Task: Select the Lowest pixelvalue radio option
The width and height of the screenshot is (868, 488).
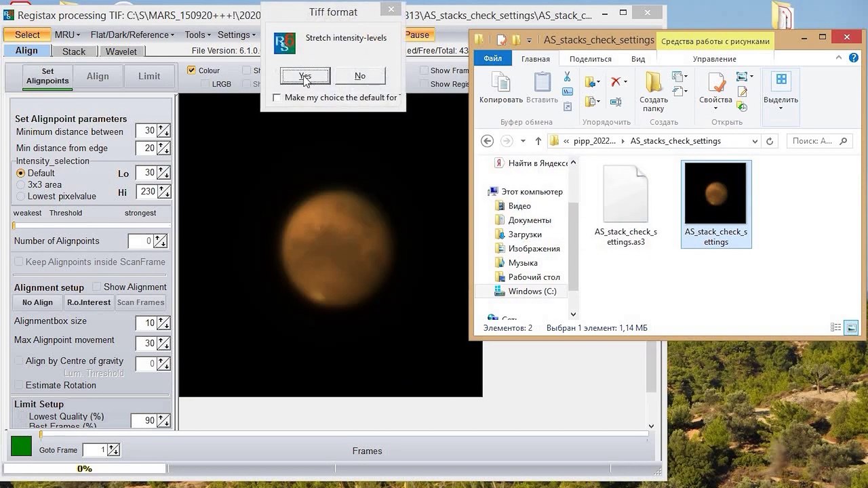Action: (20, 196)
